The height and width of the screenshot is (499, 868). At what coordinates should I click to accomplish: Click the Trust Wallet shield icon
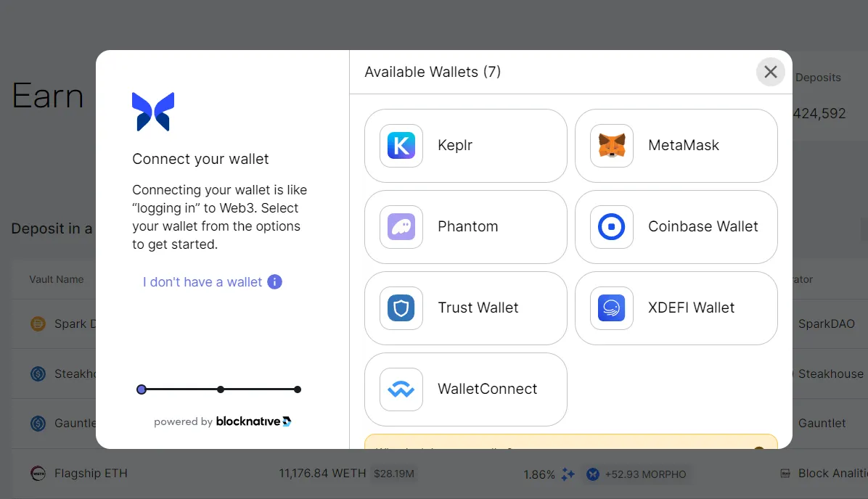click(x=401, y=308)
